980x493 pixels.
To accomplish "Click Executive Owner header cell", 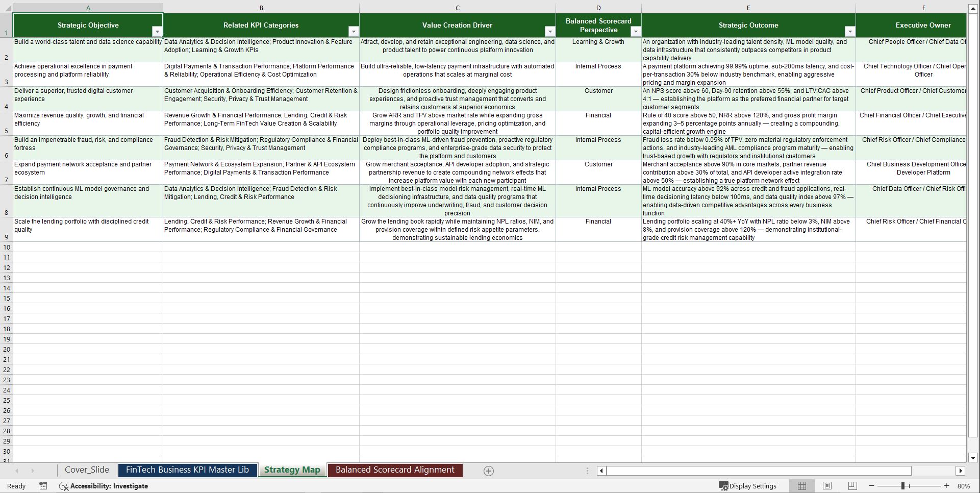I will pos(911,25).
